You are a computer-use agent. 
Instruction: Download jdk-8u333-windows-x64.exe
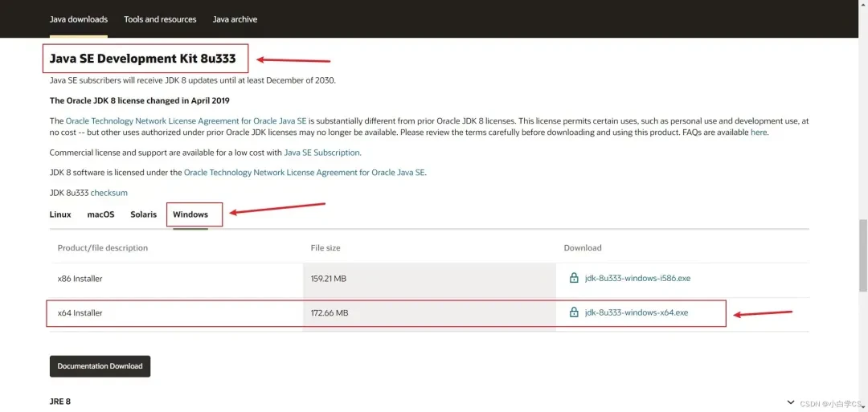coord(636,312)
